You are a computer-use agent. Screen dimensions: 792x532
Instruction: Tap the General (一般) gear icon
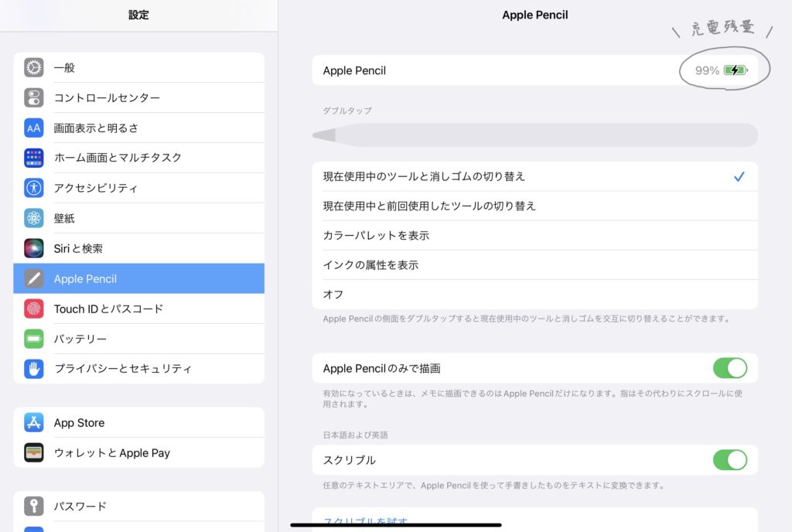point(34,67)
